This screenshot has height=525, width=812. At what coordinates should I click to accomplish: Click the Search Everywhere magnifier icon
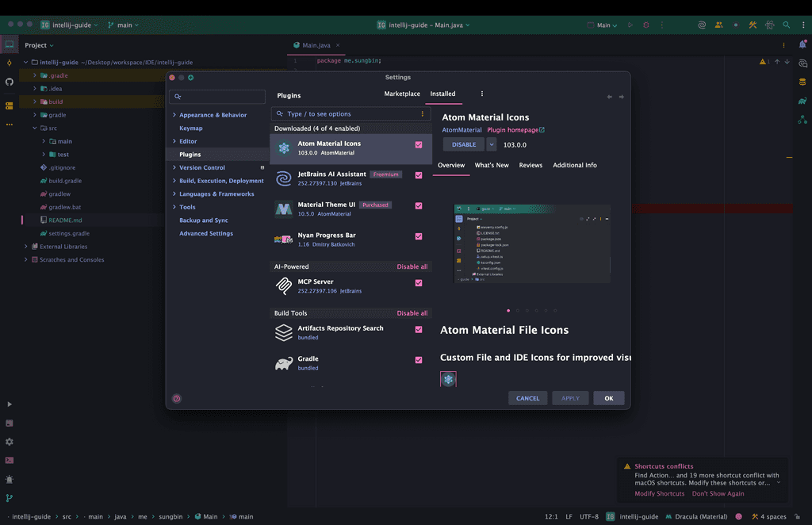click(787, 25)
